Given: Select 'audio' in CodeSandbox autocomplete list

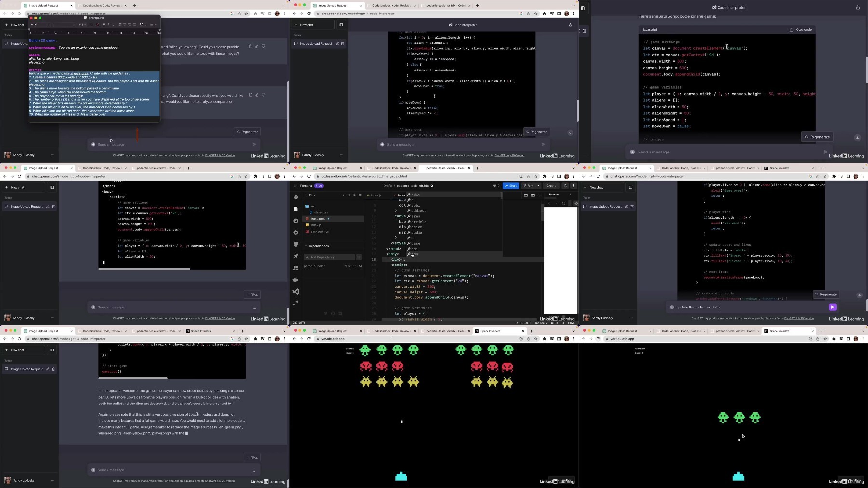Looking at the screenshot, I should tap(416, 232).
